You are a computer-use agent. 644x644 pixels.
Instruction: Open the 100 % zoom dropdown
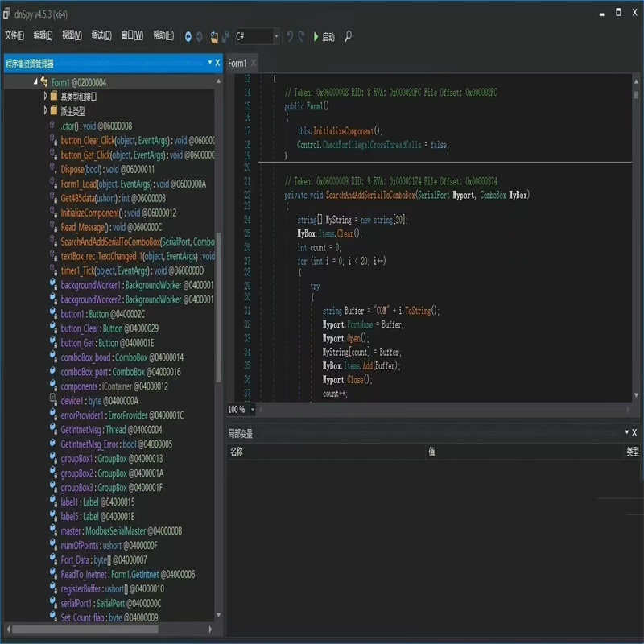pos(252,410)
